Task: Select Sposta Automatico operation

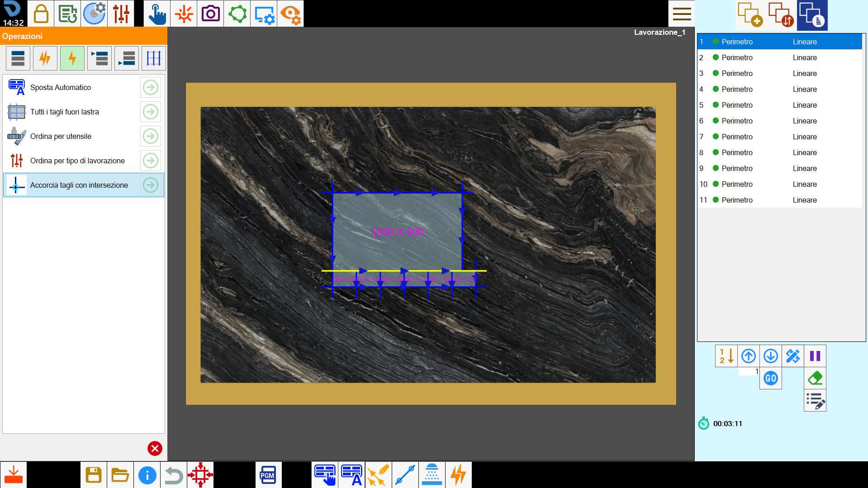Action: coord(84,87)
